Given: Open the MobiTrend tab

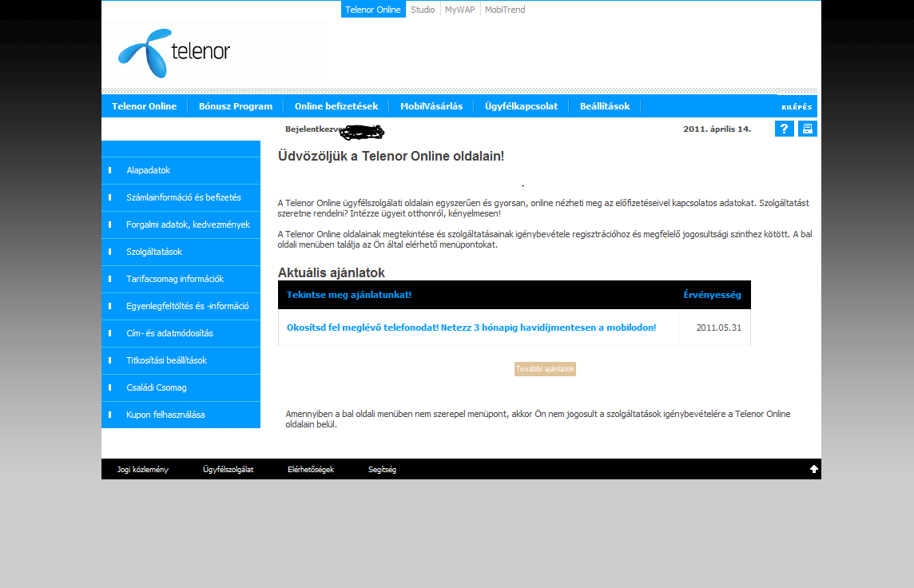Looking at the screenshot, I should point(505,10).
